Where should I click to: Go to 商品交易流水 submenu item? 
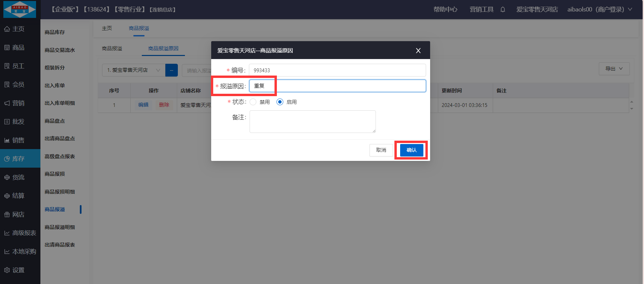pyautogui.click(x=60, y=50)
